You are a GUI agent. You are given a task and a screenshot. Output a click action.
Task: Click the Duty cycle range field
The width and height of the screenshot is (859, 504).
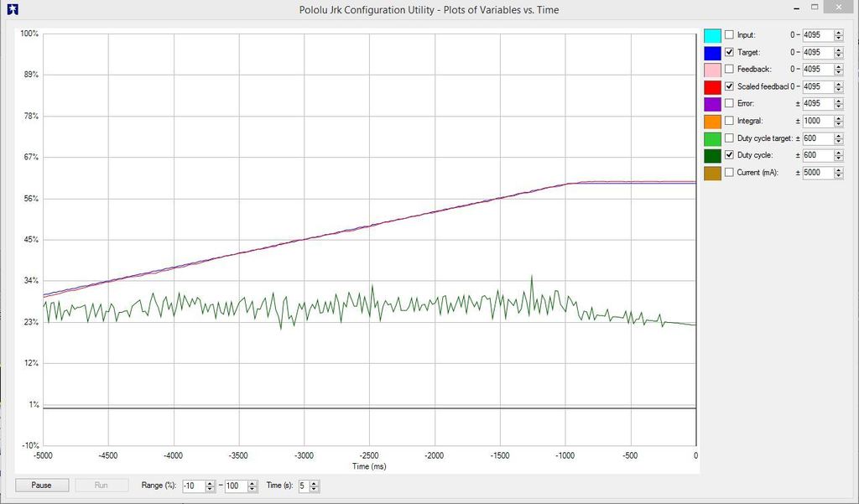818,156
